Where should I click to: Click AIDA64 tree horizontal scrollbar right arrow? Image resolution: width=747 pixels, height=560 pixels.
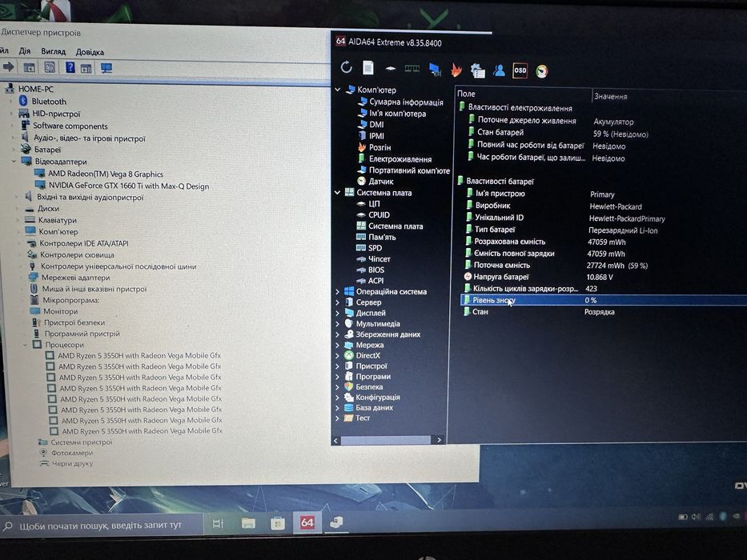pyautogui.click(x=439, y=440)
